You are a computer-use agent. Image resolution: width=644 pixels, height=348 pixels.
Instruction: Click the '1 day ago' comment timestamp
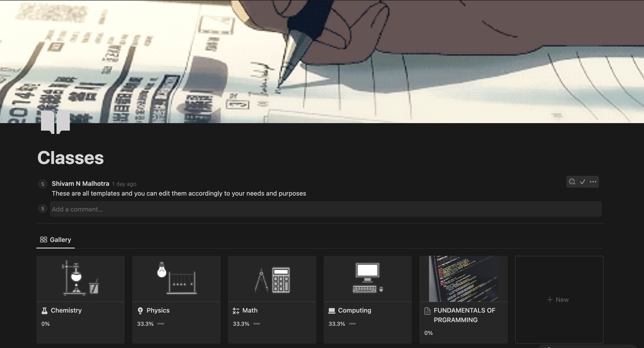click(124, 184)
